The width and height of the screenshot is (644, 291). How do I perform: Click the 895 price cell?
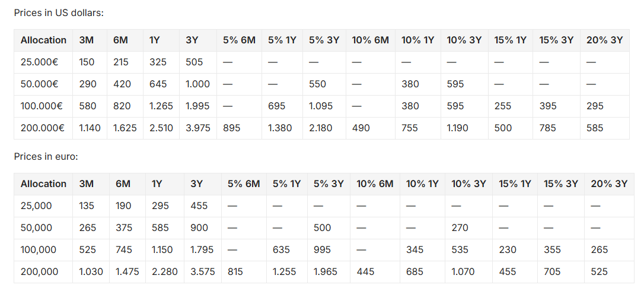[x=231, y=128]
